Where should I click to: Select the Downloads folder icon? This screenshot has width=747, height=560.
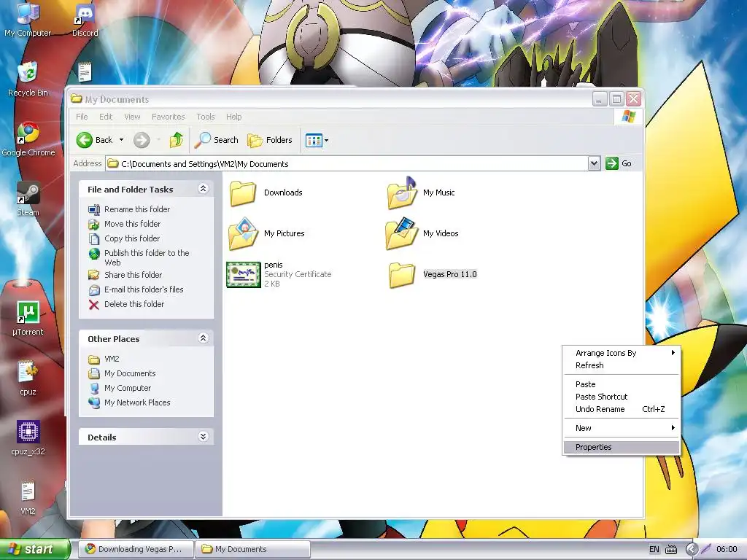click(243, 192)
